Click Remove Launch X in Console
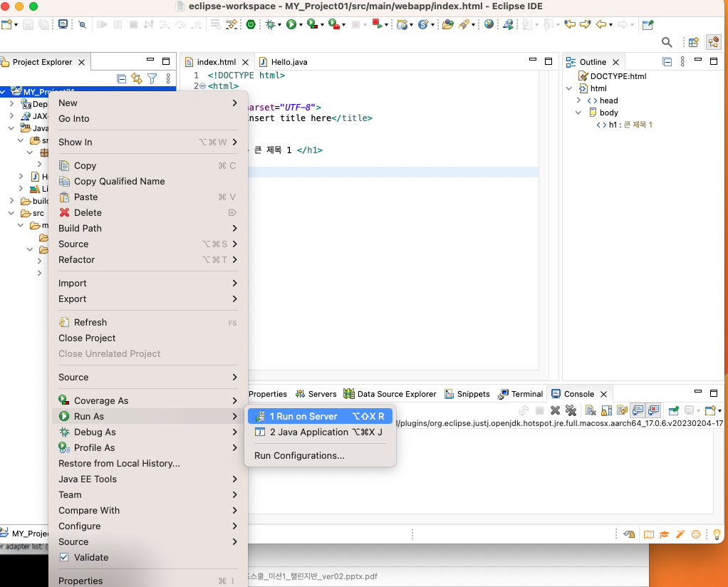Image resolution: width=728 pixels, height=587 pixels. tap(555, 410)
